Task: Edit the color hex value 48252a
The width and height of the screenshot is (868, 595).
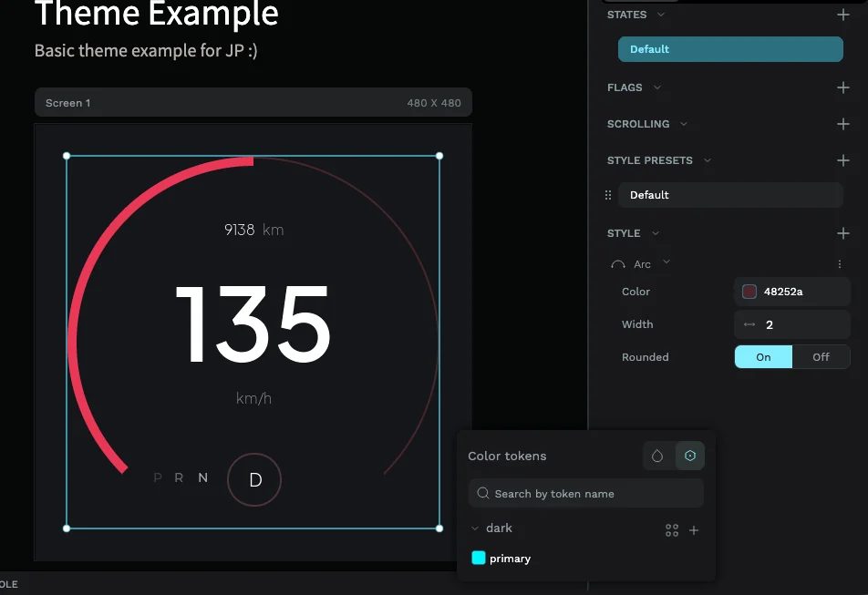Action: pyautogui.click(x=782, y=292)
